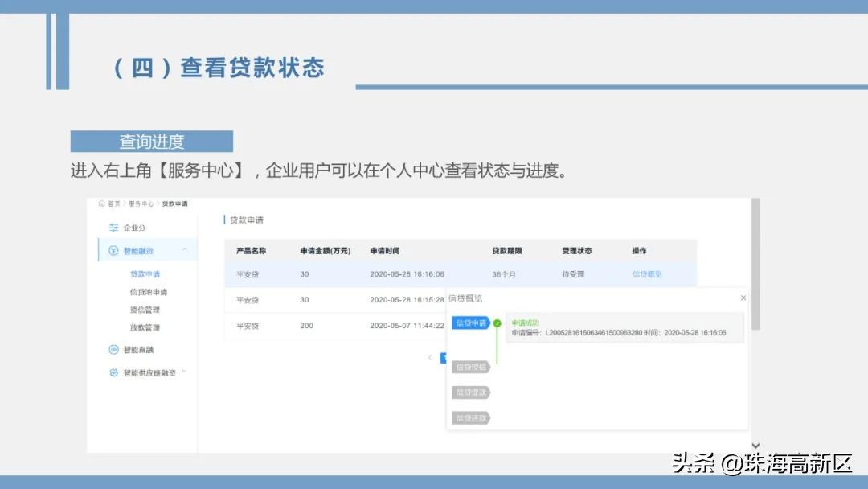Expand the 智能供应链融资 section

[x=182, y=372]
